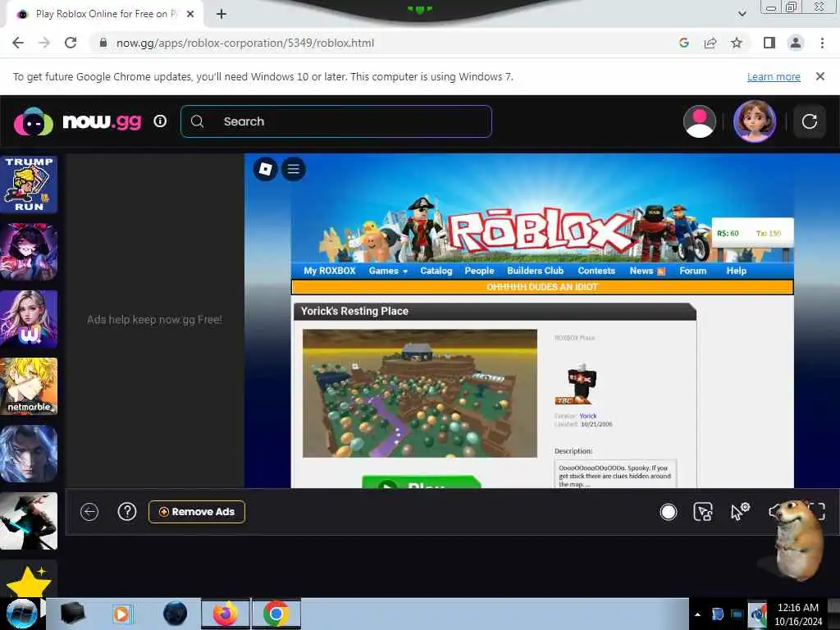Image resolution: width=840 pixels, height=630 pixels.
Task: Open the netmarble game thumbnail
Action: [x=29, y=386]
